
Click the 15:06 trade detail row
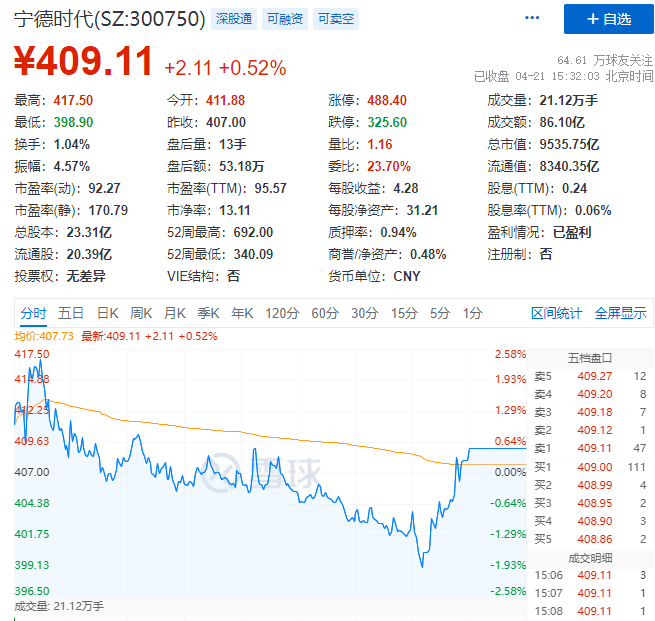590,575
